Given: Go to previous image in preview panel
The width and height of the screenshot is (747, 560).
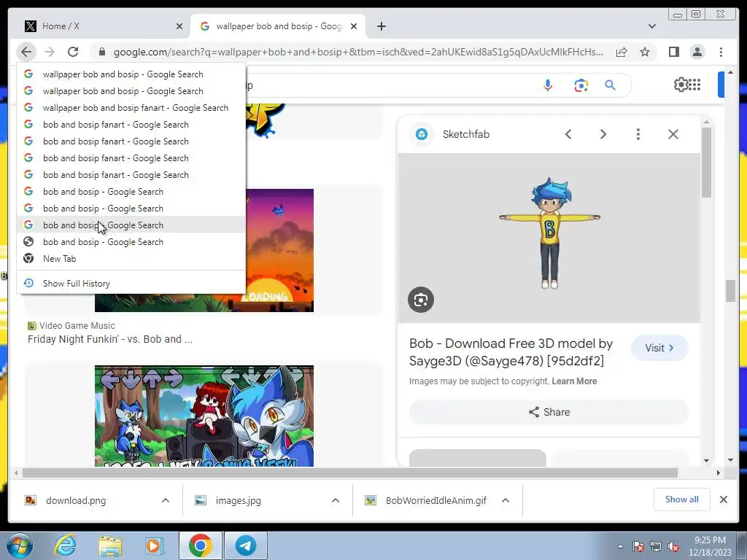Looking at the screenshot, I should [568, 134].
